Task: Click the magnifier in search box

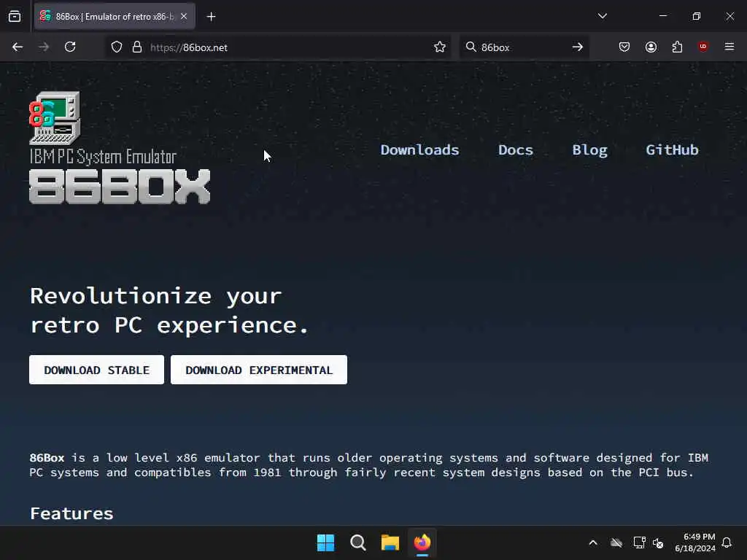Action: [471, 47]
